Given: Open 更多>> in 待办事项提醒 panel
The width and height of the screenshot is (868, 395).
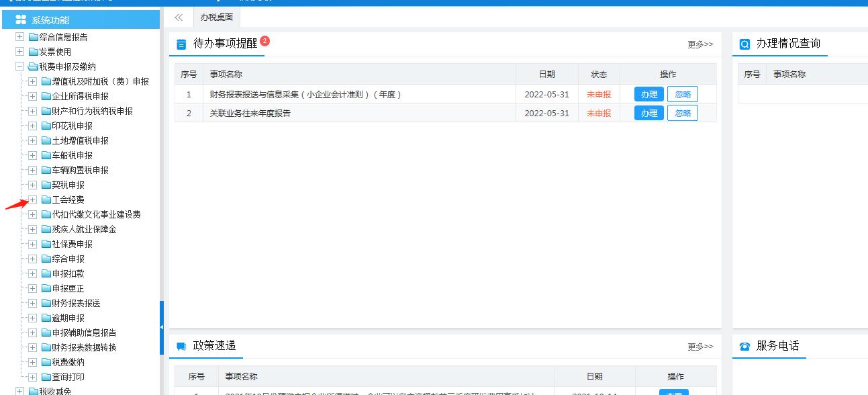Looking at the screenshot, I should (x=700, y=44).
